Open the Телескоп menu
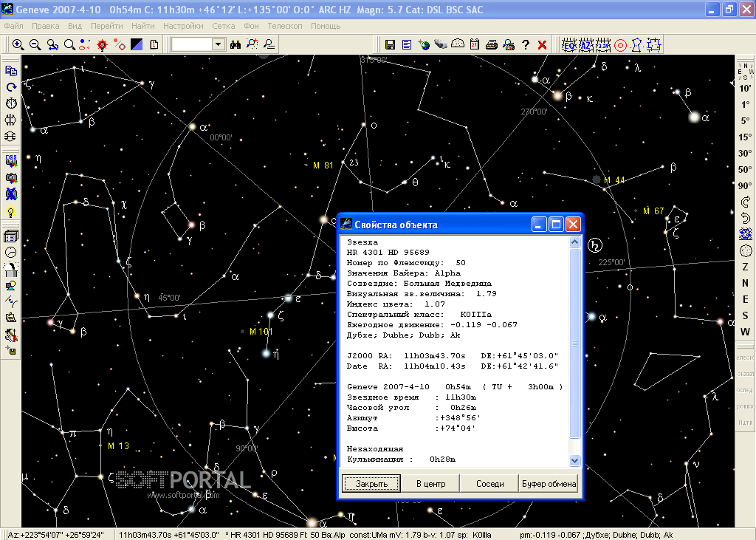 [x=285, y=25]
